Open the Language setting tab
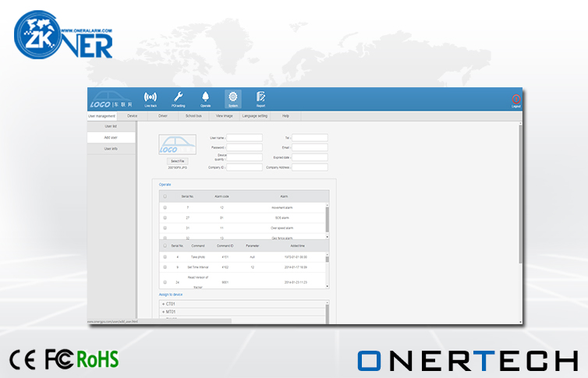This screenshot has height=378, width=588. point(255,116)
